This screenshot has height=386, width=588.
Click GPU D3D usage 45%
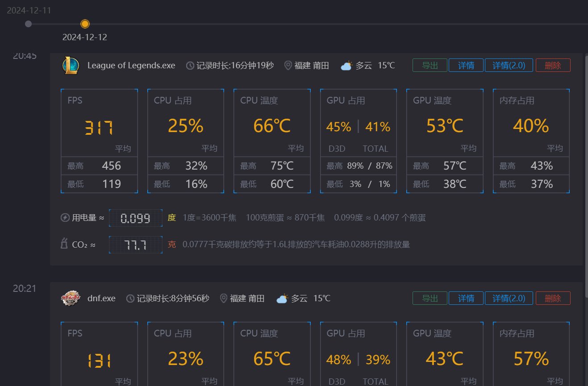click(338, 127)
